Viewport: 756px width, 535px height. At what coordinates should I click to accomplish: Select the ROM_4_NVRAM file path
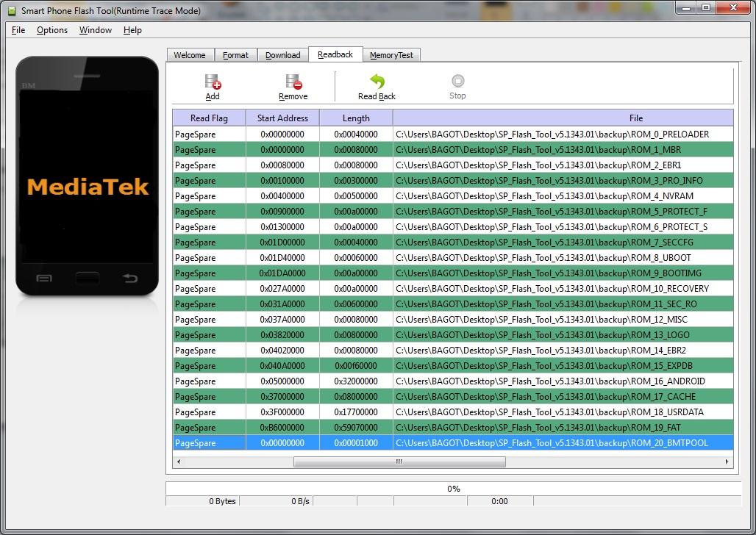pos(544,195)
